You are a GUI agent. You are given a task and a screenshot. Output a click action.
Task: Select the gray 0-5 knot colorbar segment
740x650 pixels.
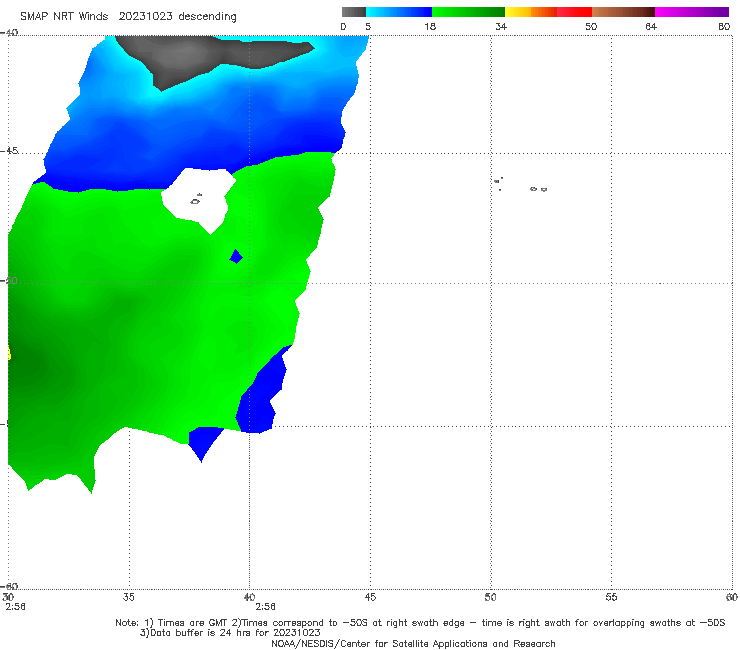[x=354, y=12]
